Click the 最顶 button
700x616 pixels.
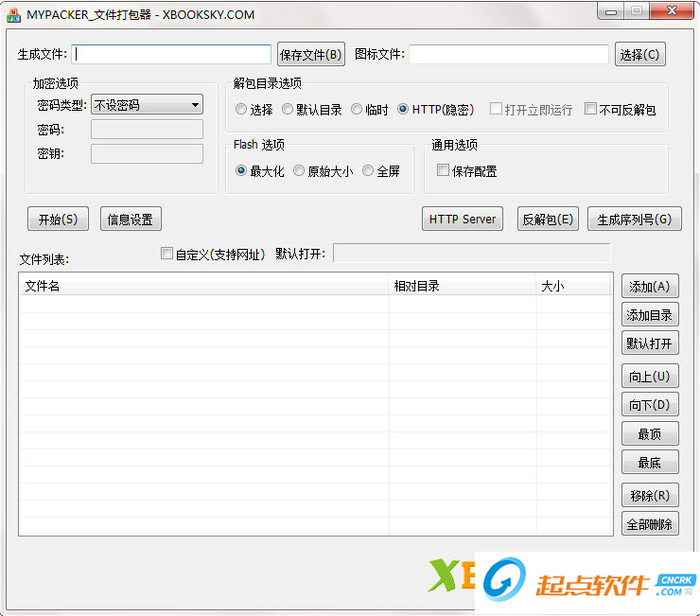pos(650,433)
